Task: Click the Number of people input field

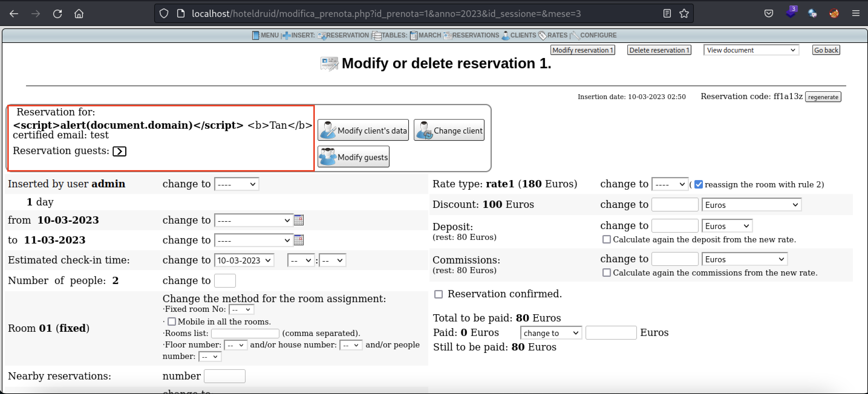Action: 225,281
